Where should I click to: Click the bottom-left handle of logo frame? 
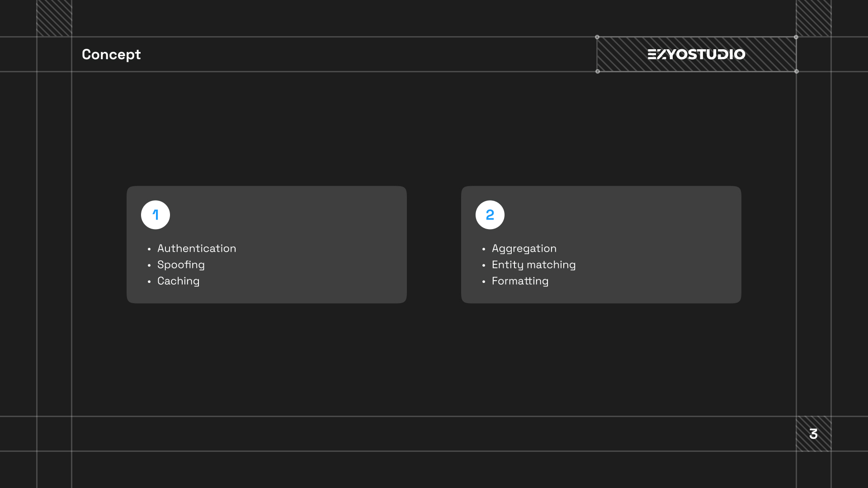598,71
